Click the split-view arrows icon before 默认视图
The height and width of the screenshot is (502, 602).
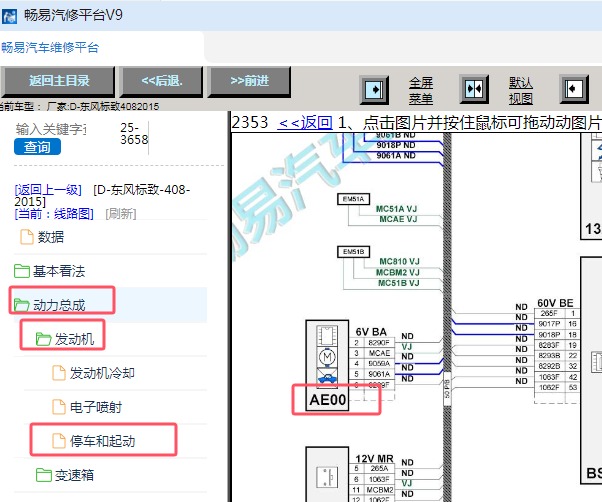pos(474,89)
